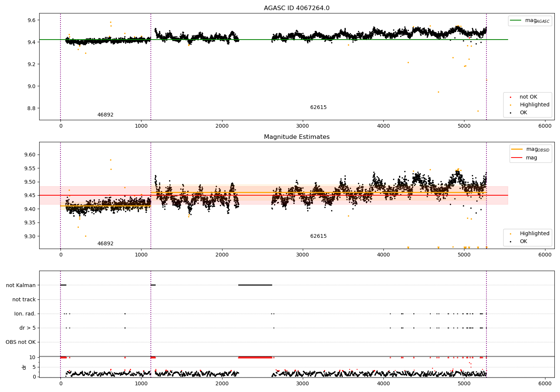Screen dimensions: 560x392
Task: Click the 'AGASC ID 4067264.0' plot title
Action: point(296,8)
